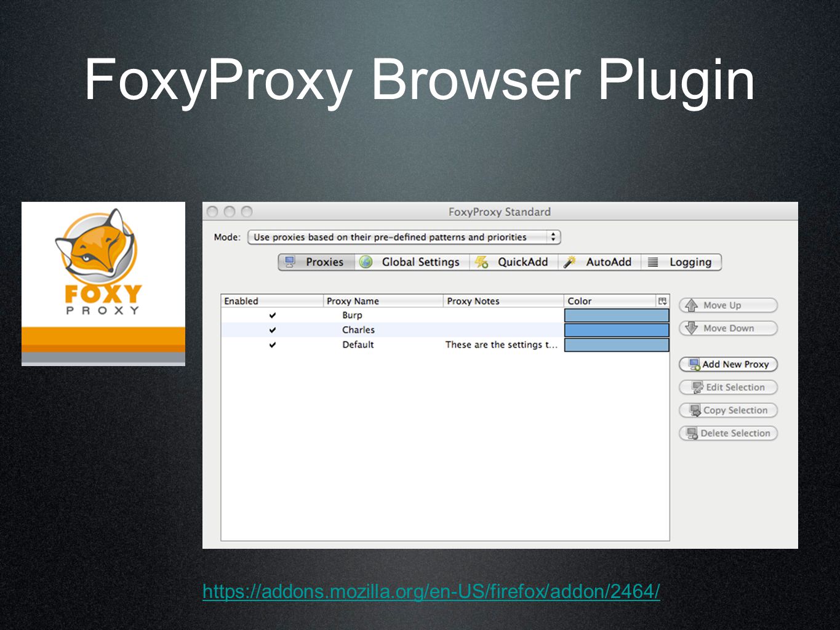
Task: Click the QuickAdd lightning icon
Action: [481, 262]
